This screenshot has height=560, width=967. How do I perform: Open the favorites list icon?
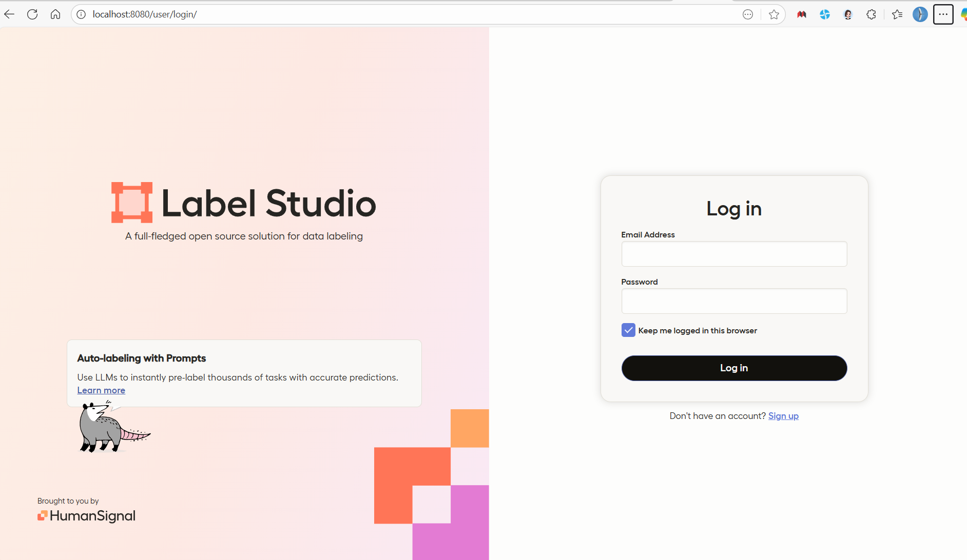point(897,14)
